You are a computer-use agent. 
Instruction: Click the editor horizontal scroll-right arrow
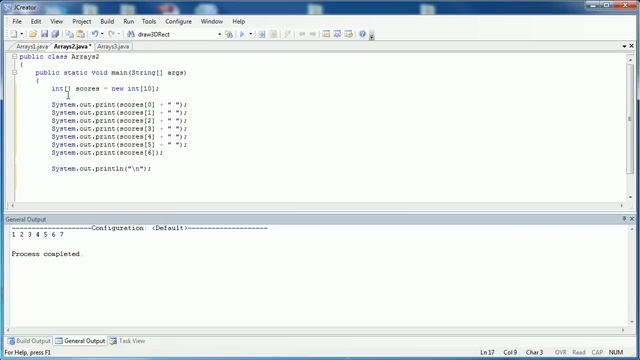click(x=622, y=205)
